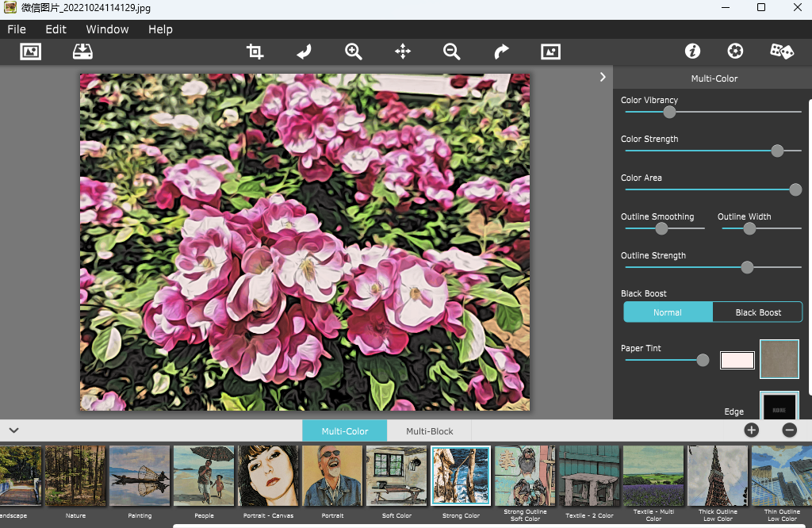The width and height of the screenshot is (812, 528).
Task: Open the Paper Tint color swatch
Action: [x=737, y=360]
